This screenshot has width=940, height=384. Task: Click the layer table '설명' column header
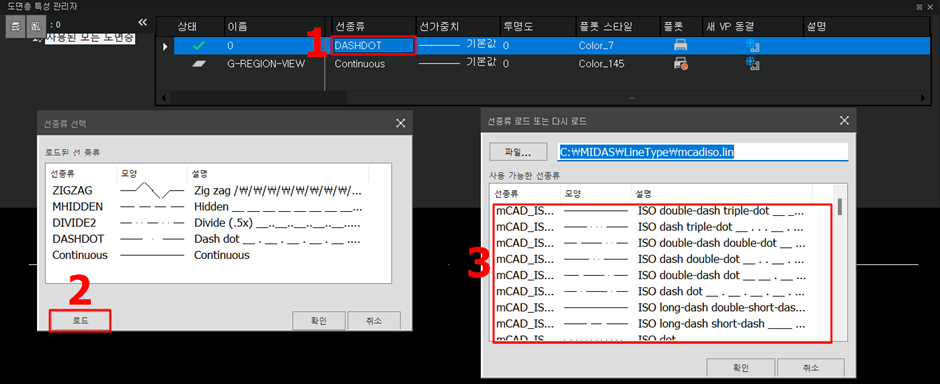[867, 27]
